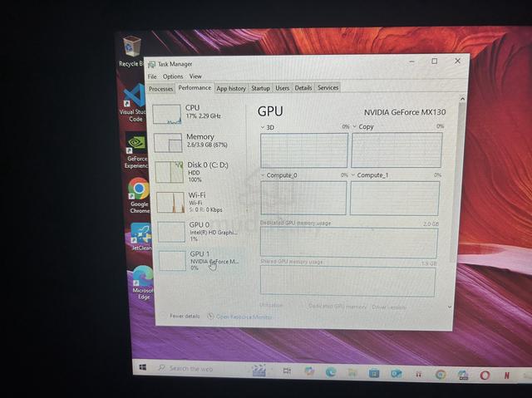Switch to the Processes tab
Viewport: 532px width, 398px height.
[x=160, y=89]
